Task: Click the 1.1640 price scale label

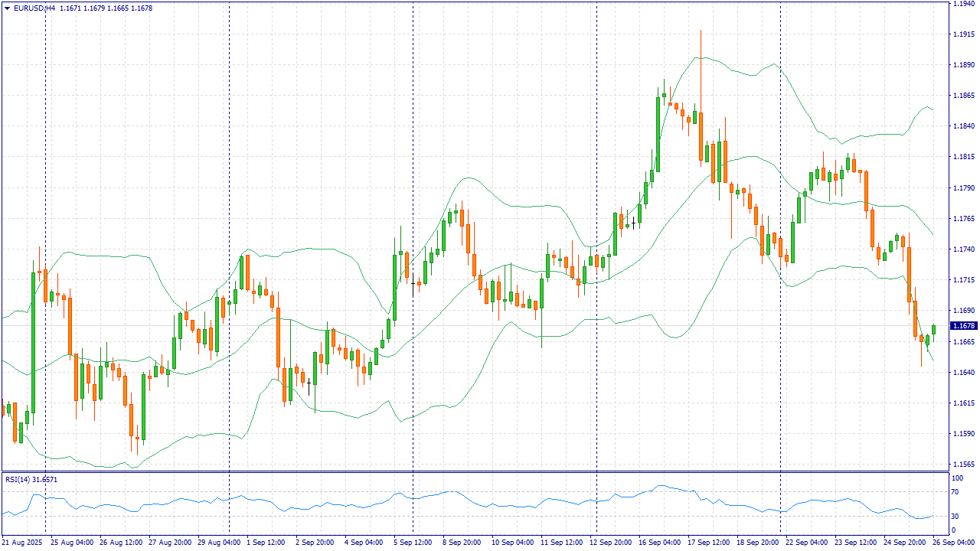Action: [963, 373]
